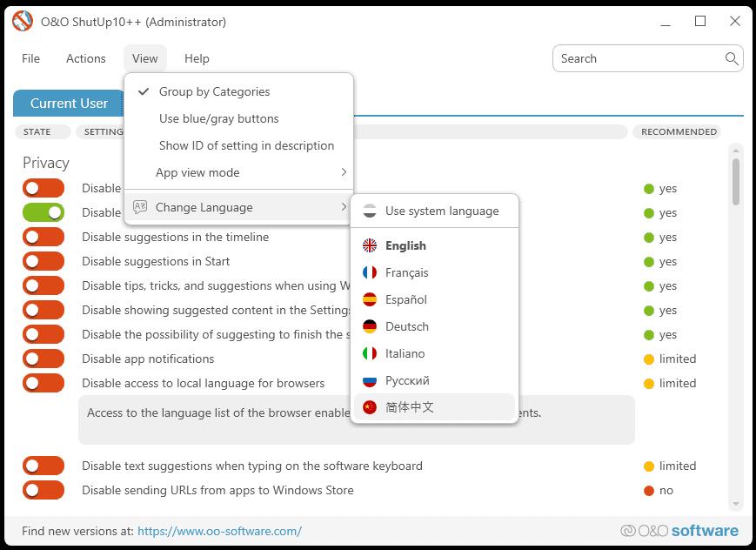Toggle Disable suggestions in the timeline switch
Viewport: 756px width, 550px height.
coord(43,237)
